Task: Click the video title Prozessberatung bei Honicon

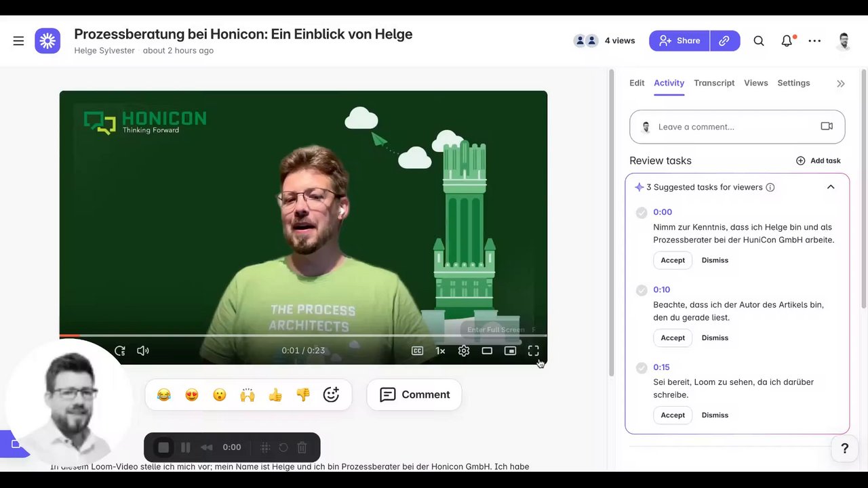Action: 243,34
